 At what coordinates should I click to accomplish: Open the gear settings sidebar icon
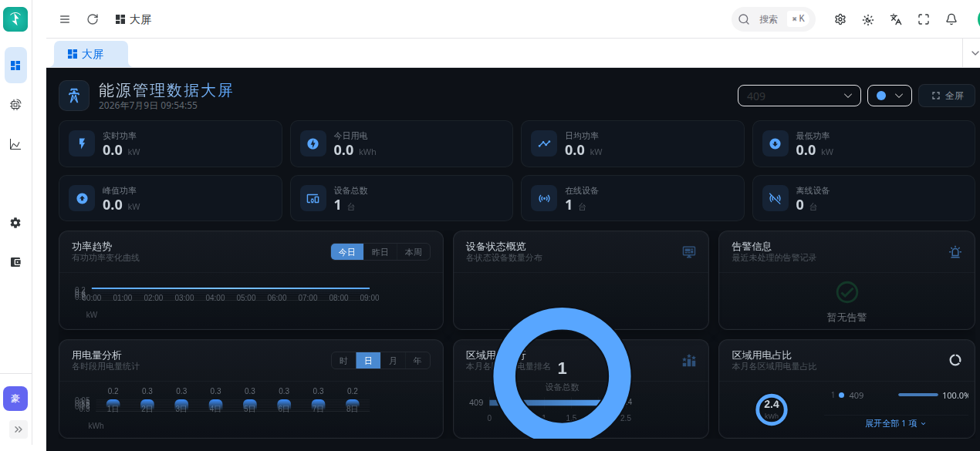coord(15,223)
